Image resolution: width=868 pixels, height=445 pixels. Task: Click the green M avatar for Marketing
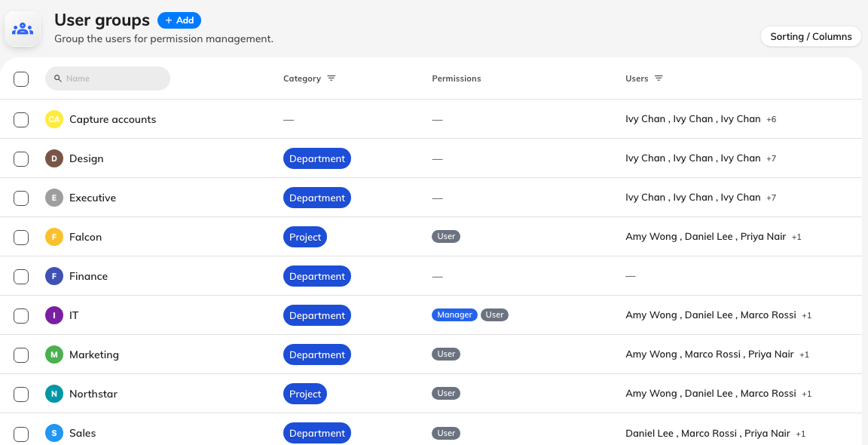[x=54, y=354]
